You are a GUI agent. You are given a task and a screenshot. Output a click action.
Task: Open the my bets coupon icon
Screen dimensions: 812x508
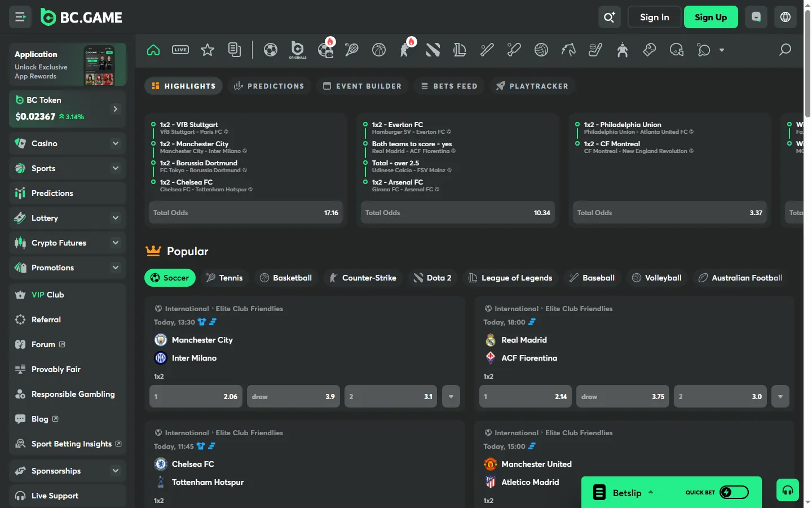[235, 50]
